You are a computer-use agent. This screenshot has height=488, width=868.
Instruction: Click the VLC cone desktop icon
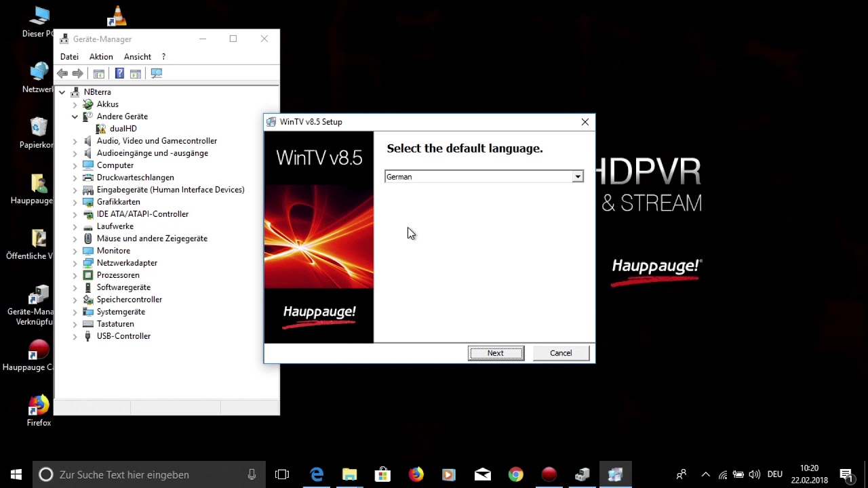(x=117, y=16)
